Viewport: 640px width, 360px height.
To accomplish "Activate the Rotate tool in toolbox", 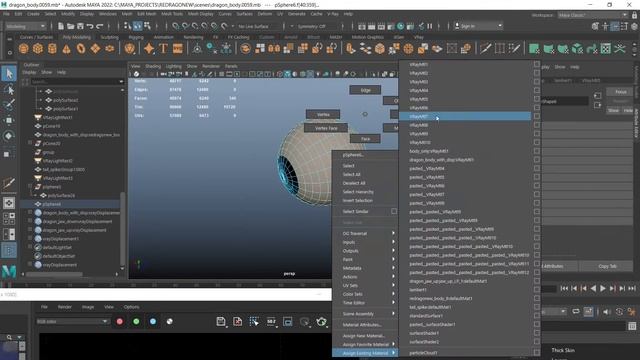I will (x=9, y=136).
